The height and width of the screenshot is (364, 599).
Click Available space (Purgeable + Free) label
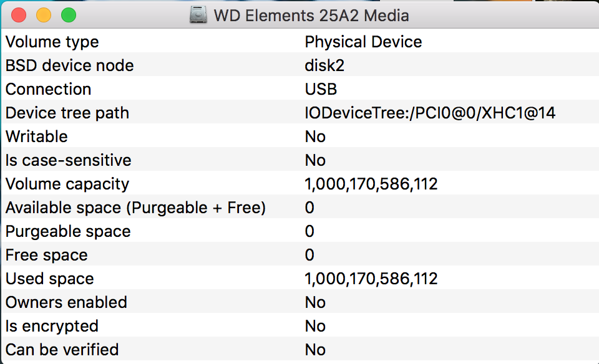[135, 208]
